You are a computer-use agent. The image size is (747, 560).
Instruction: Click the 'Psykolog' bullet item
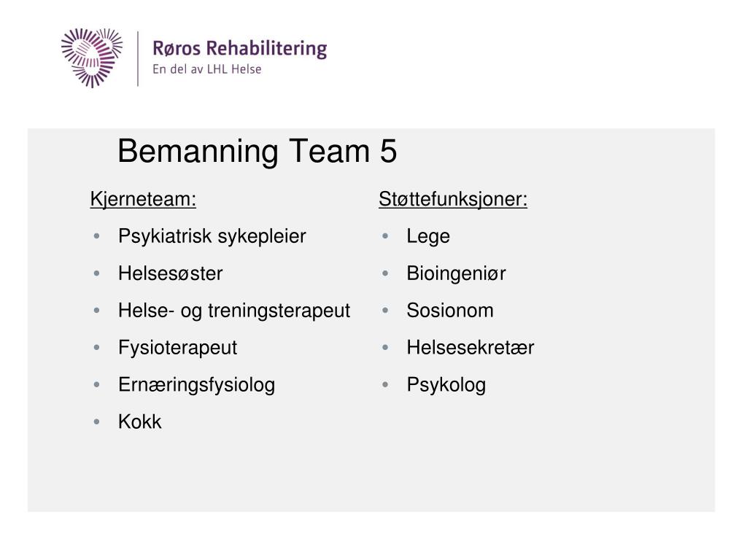[446, 385]
